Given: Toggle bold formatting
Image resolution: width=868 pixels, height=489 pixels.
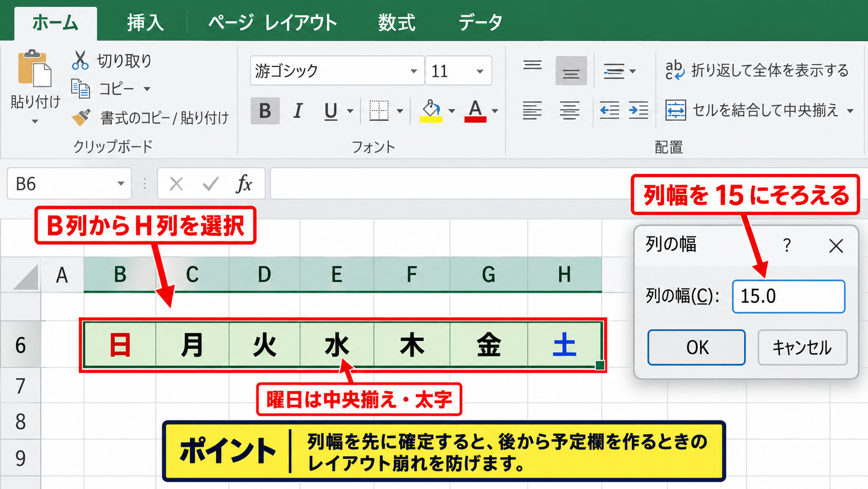Looking at the screenshot, I should 265,111.
